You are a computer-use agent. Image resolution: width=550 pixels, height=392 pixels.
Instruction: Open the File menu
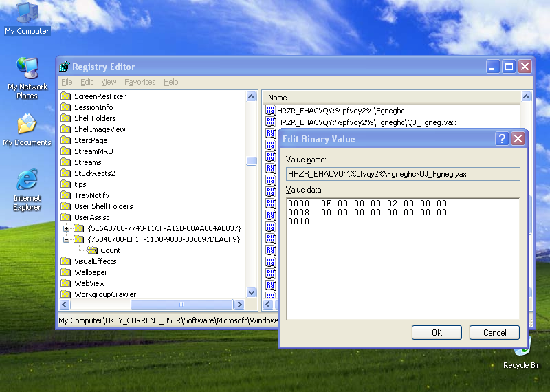pyautogui.click(x=67, y=82)
